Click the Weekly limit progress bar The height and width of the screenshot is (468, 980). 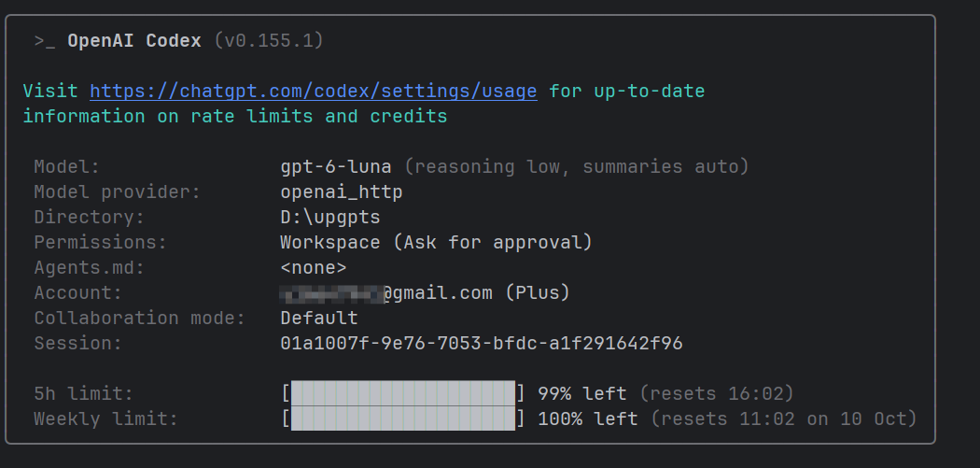point(403,418)
